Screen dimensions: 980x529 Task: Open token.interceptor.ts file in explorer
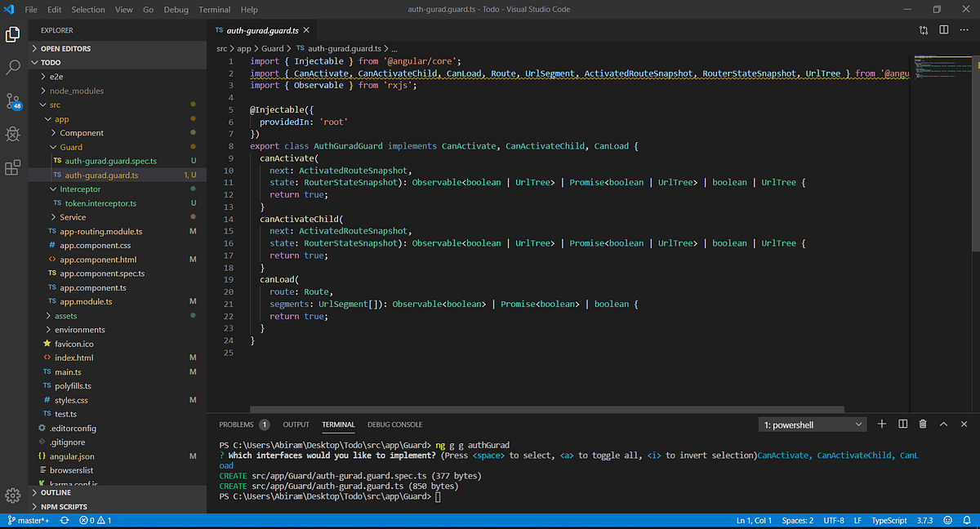pos(100,203)
